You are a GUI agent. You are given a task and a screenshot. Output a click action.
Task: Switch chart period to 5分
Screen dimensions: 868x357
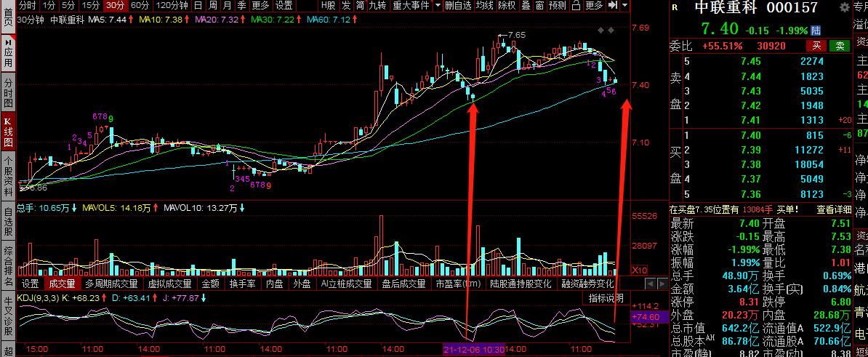pyautogui.click(x=68, y=6)
